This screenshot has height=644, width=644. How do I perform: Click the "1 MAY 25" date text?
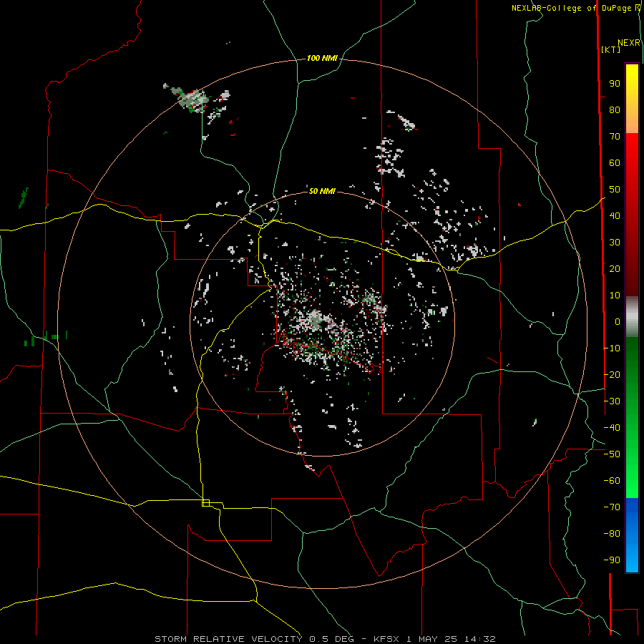click(433, 639)
